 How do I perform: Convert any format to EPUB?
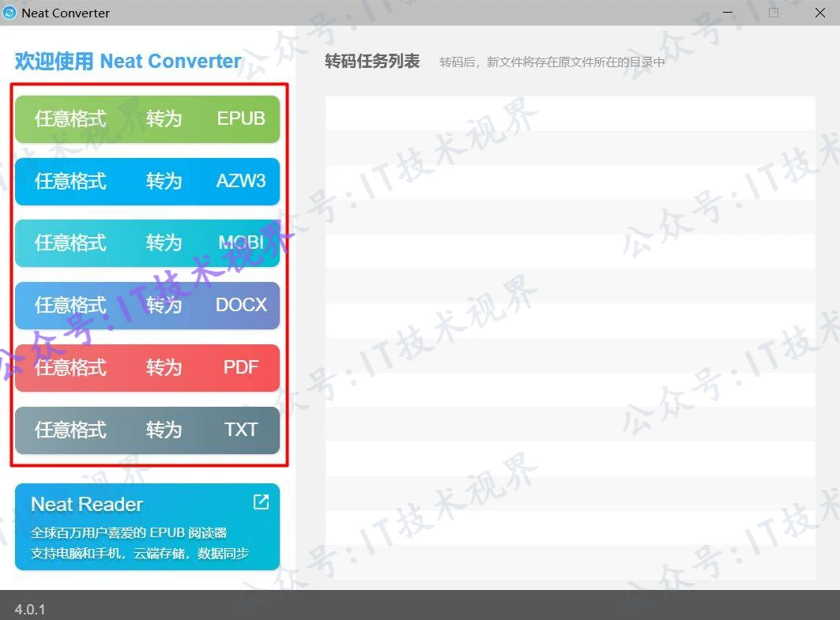pos(147,118)
